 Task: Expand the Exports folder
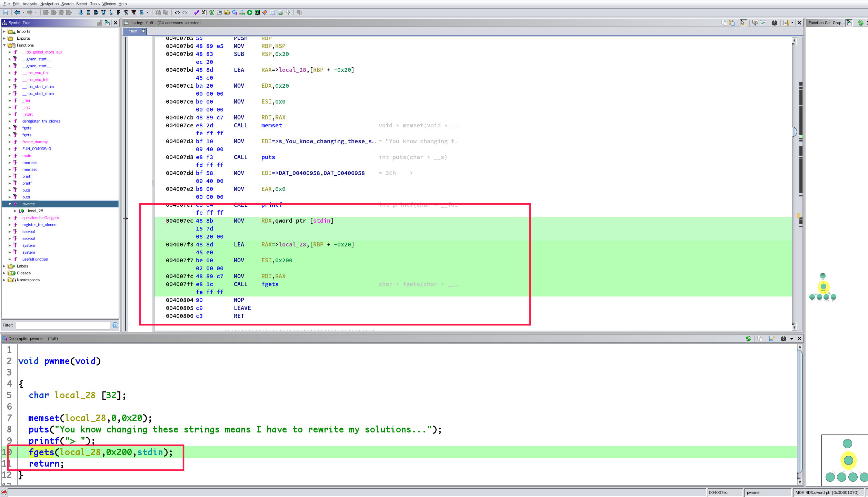click(x=4, y=38)
